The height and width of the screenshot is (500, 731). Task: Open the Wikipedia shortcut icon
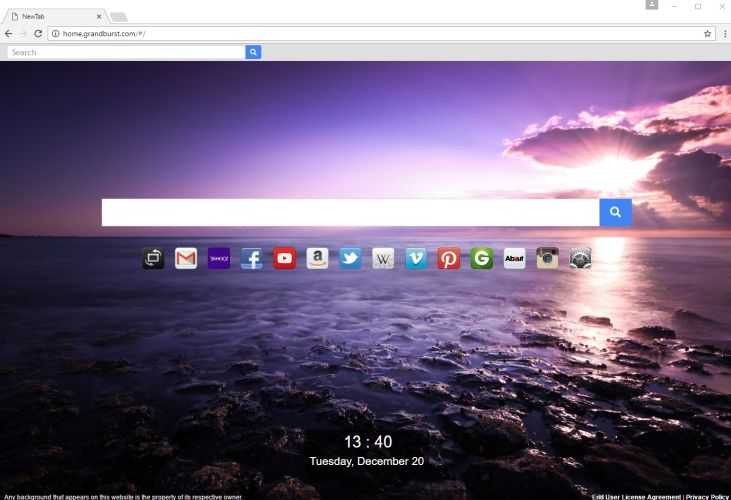pyautogui.click(x=383, y=258)
